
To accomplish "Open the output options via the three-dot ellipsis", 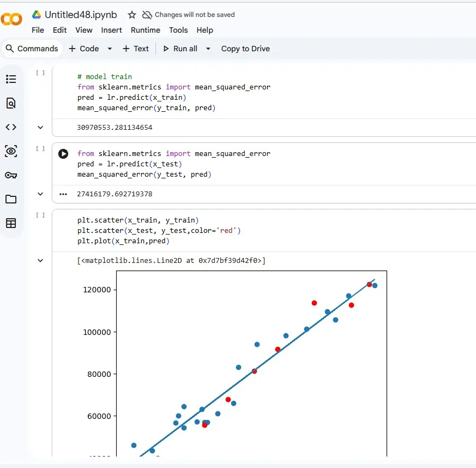I will tap(63, 194).
